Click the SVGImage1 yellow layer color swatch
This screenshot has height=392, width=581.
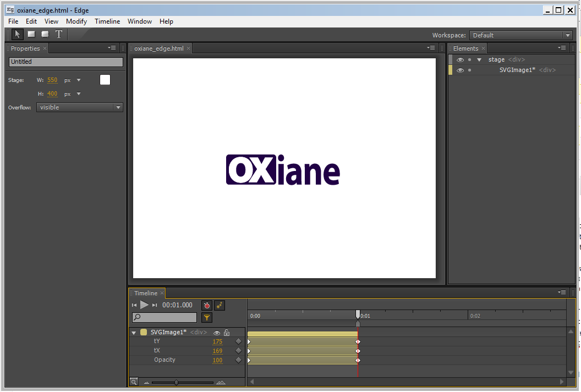[144, 333]
